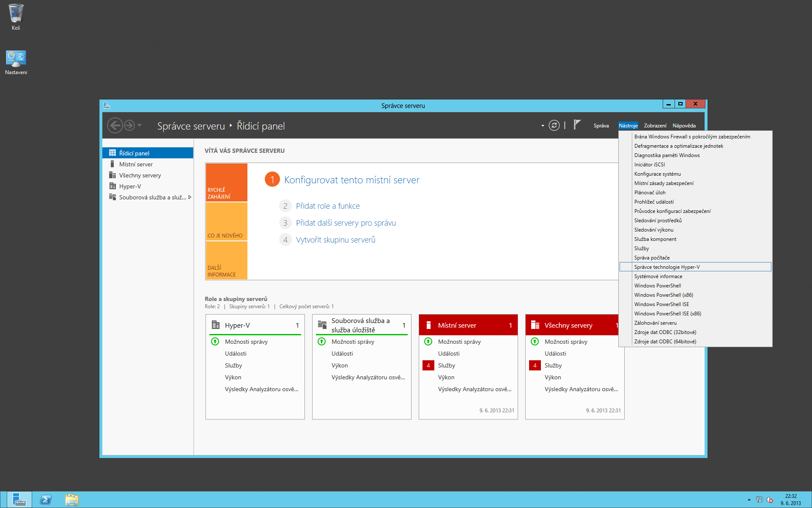Open the Správa menu
The image size is (812, 508).
[601, 126]
